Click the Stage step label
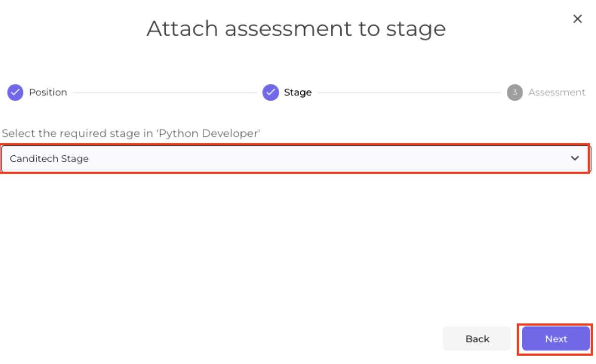The height and width of the screenshot is (364, 596). (298, 92)
